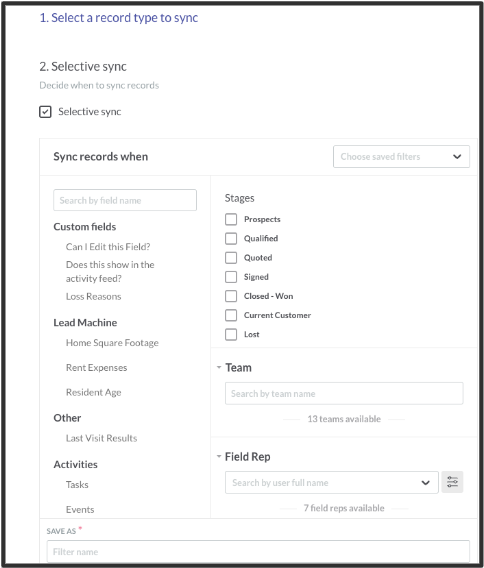This screenshot has width=484, height=568.
Task: Uncheck the Selective sync checkbox
Action: [x=45, y=112]
